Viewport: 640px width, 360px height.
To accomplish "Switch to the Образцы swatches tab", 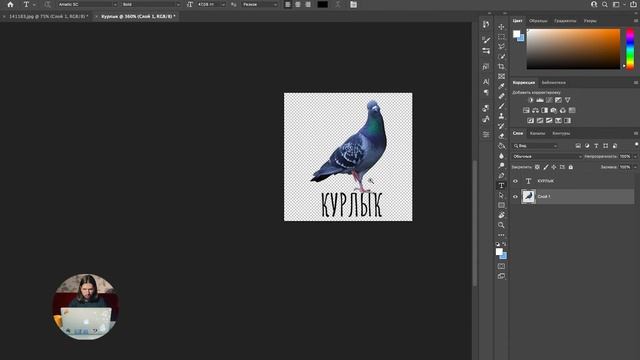I will click(538, 21).
